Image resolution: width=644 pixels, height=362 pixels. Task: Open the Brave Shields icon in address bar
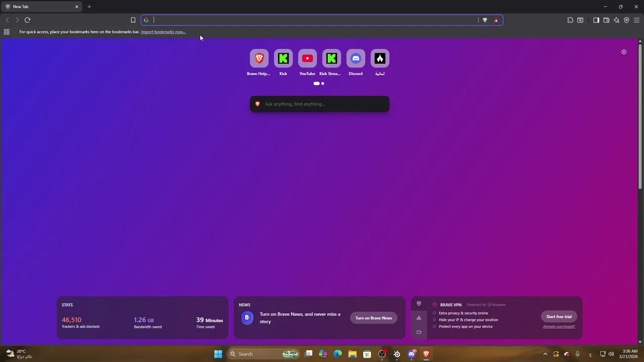coord(485,20)
